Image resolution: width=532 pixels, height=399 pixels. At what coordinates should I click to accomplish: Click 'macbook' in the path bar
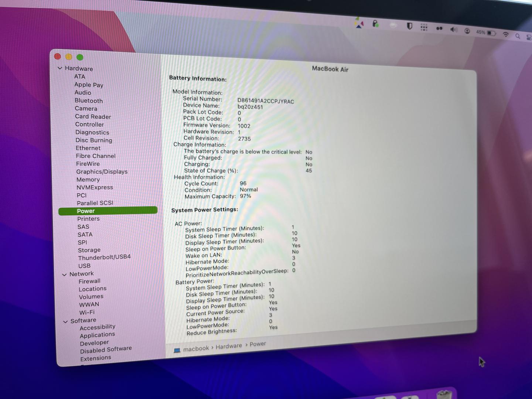[196, 349]
